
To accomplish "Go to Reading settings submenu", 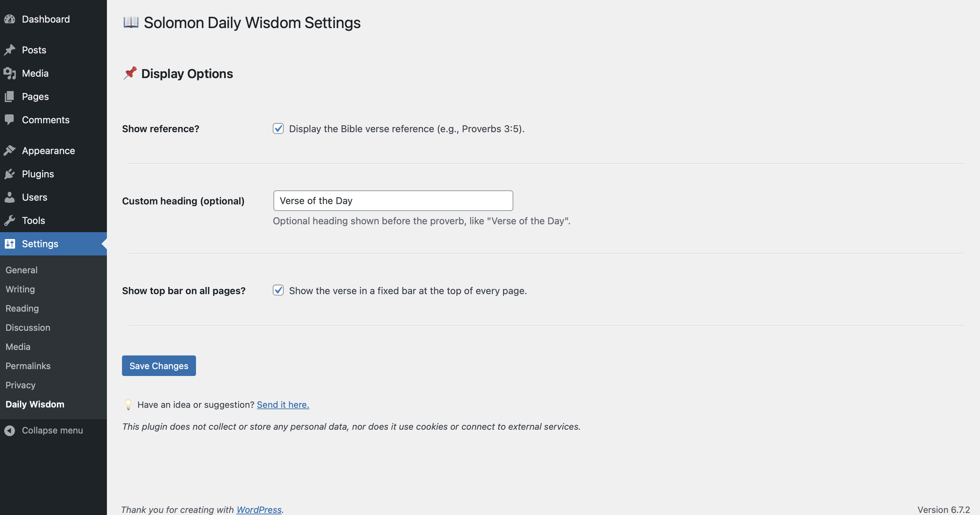I will (22, 308).
